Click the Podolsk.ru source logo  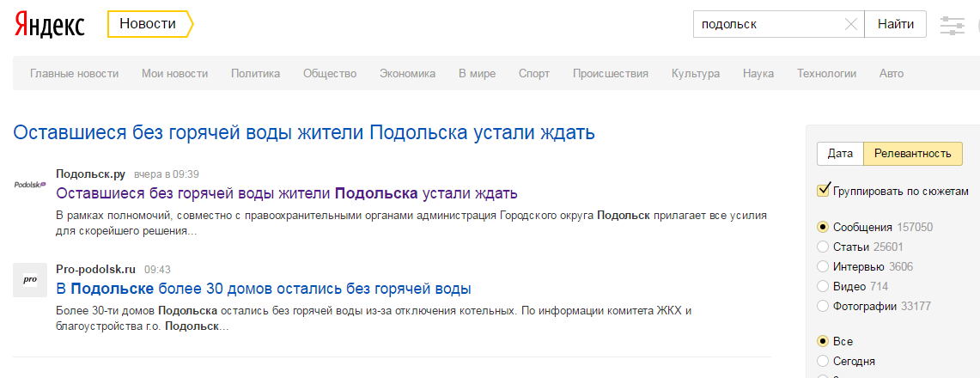30,185
